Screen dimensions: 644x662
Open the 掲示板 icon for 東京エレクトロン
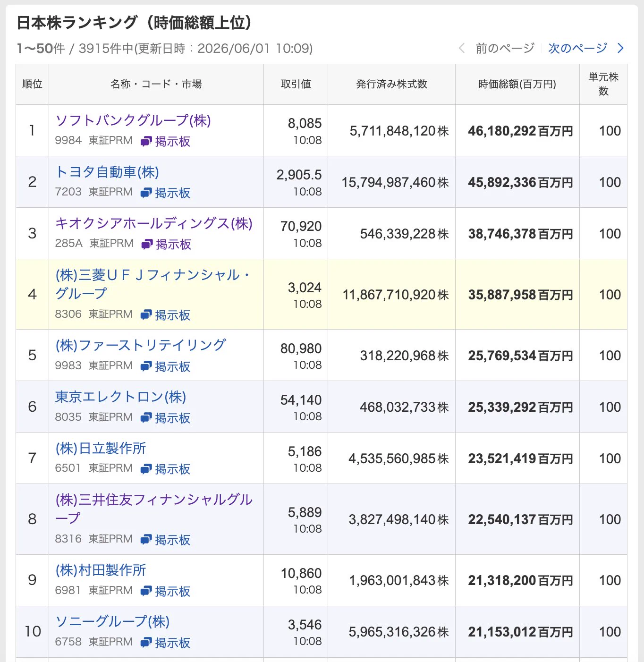point(146,418)
